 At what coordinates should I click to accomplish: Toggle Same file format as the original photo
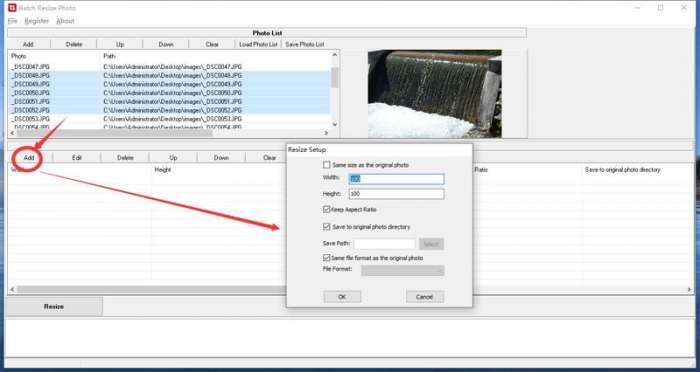[327, 258]
